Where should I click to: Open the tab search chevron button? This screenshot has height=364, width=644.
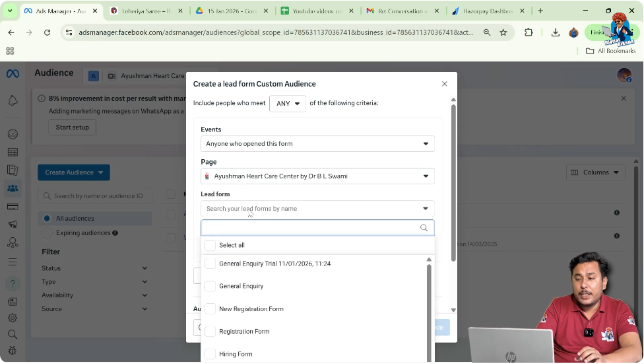(x=10, y=11)
